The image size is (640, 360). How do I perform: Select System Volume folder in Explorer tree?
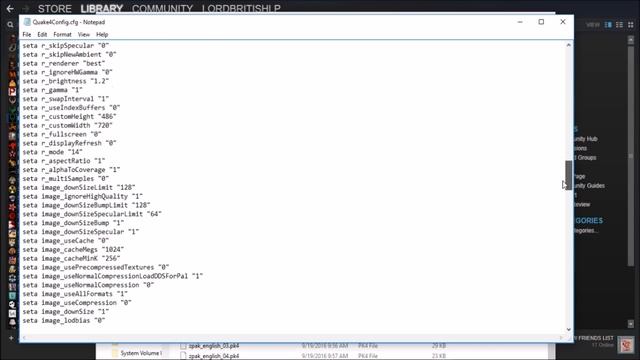[141, 353]
